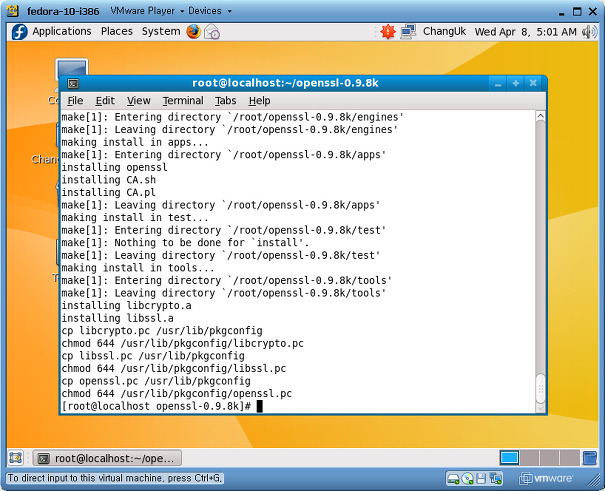
Task: Open the Applications menu
Action: tap(62, 31)
